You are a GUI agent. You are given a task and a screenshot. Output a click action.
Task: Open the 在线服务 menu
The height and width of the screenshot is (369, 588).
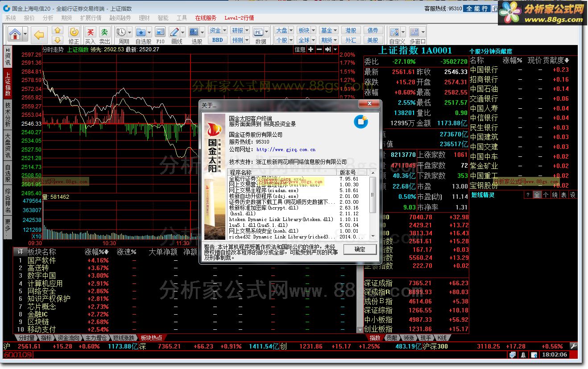coord(206,18)
